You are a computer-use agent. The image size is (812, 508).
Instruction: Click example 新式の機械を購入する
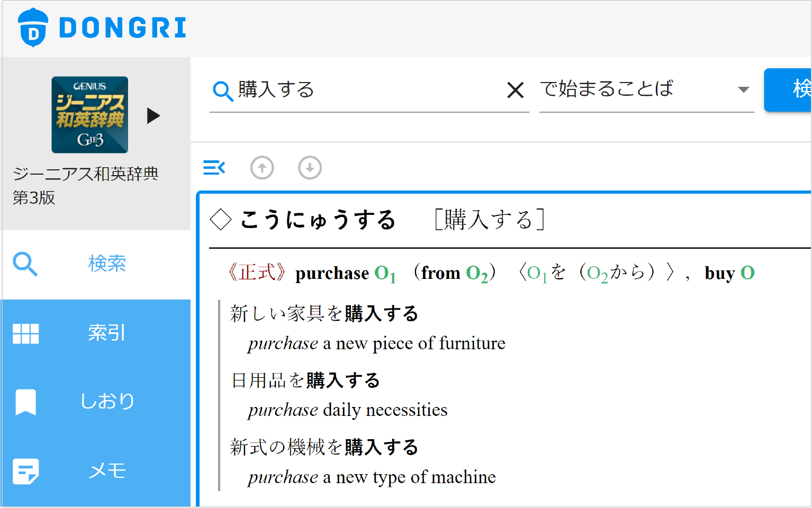click(x=324, y=448)
